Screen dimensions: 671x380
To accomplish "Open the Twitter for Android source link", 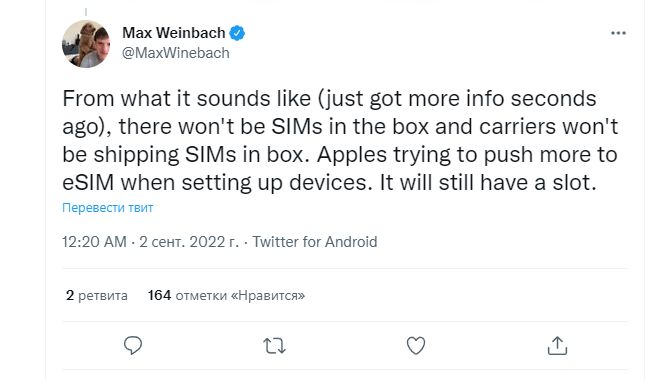I will click(315, 242).
